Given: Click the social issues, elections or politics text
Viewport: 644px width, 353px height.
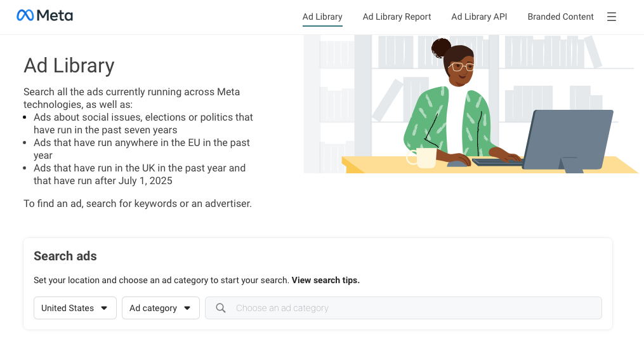Looking at the screenshot, I should (143, 123).
